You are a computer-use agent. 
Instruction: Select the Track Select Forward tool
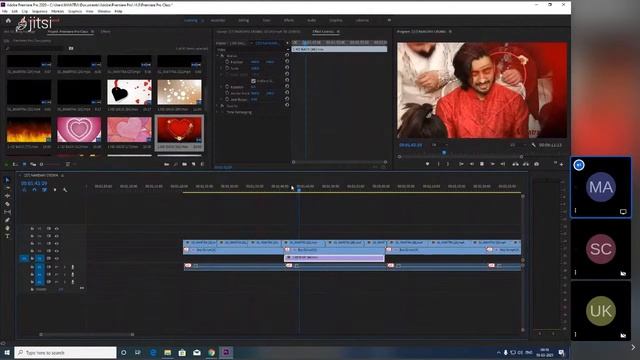[x=7, y=188]
